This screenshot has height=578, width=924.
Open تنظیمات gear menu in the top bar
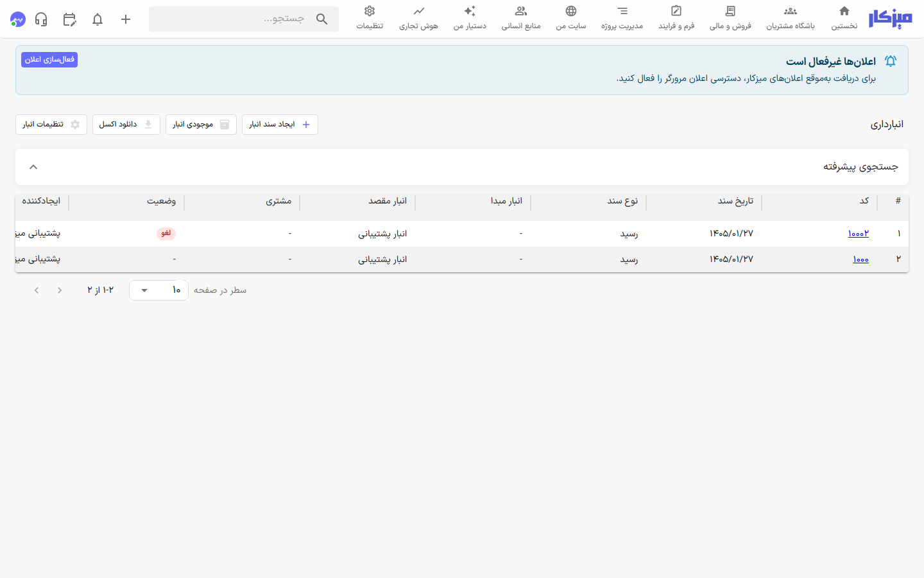(x=370, y=19)
